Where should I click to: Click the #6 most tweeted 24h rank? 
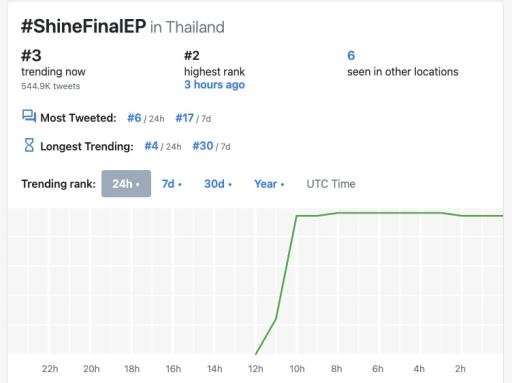(x=134, y=118)
